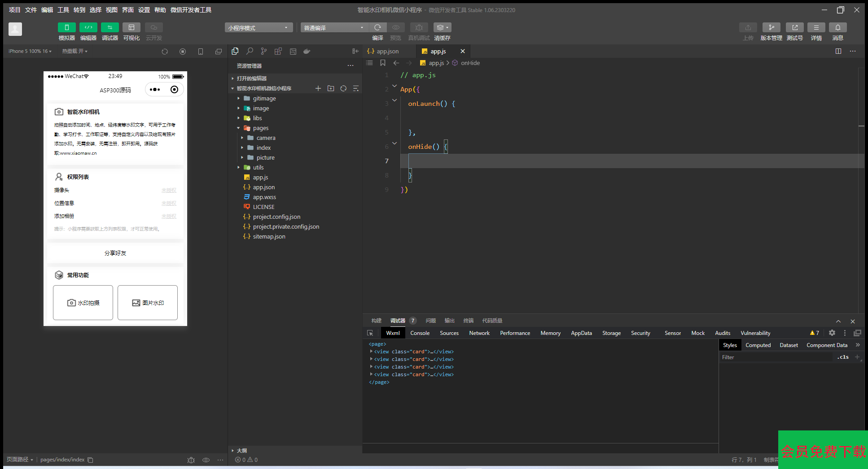The height and width of the screenshot is (469, 868).
Task: Select the element inspector picker icon
Action: tap(370, 333)
